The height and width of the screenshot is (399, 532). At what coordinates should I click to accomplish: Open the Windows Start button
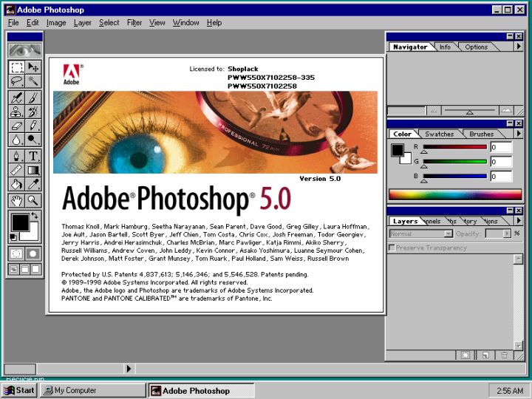click(19, 390)
